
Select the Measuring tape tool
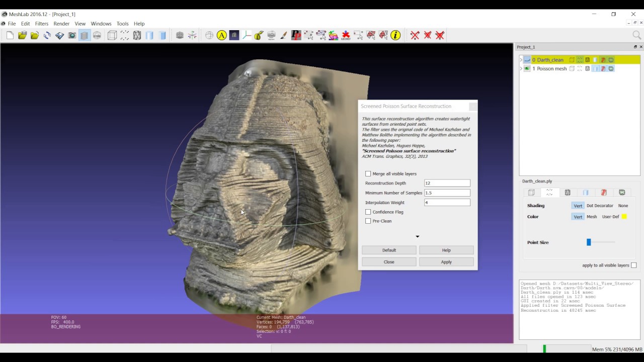[x=259, y=35]
